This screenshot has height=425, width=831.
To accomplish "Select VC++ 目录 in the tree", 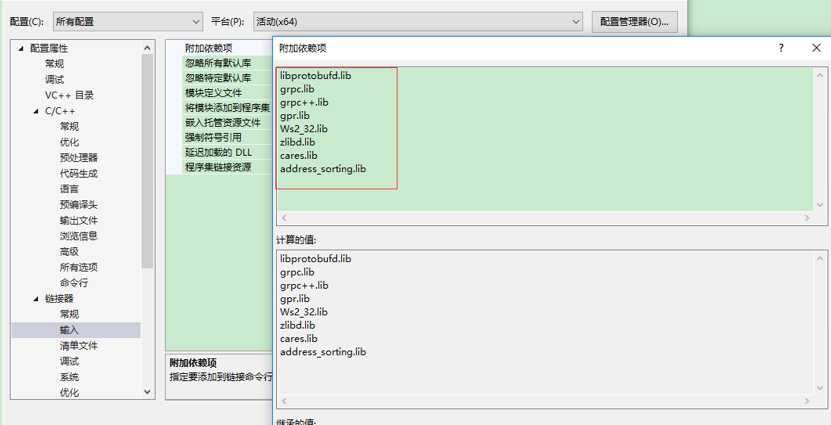I will 69,95.
